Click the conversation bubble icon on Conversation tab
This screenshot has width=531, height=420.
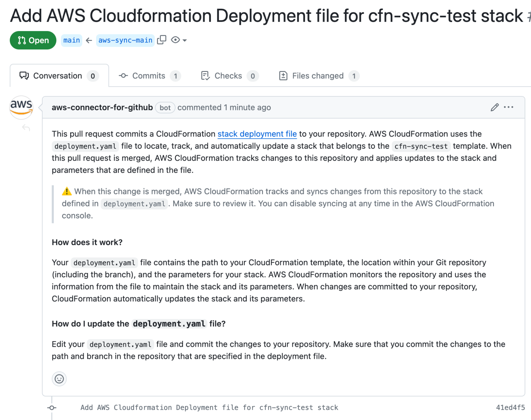point(24,75)
